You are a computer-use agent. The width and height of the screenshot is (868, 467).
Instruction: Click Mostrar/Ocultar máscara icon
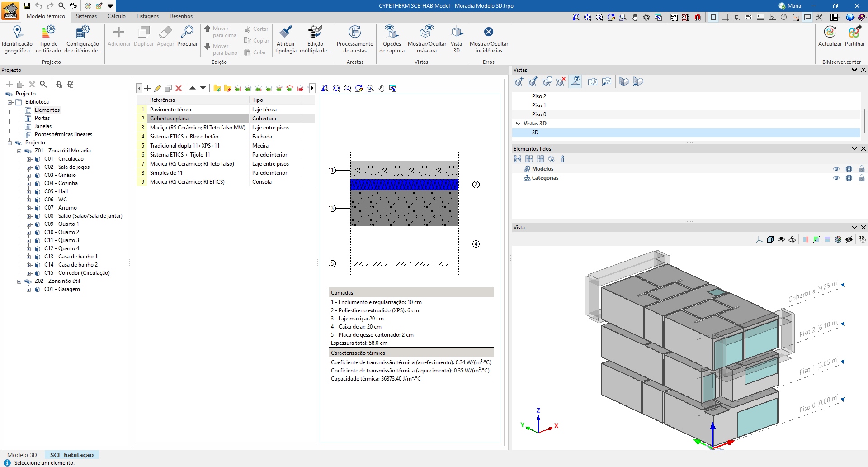[x=426, y=32]
